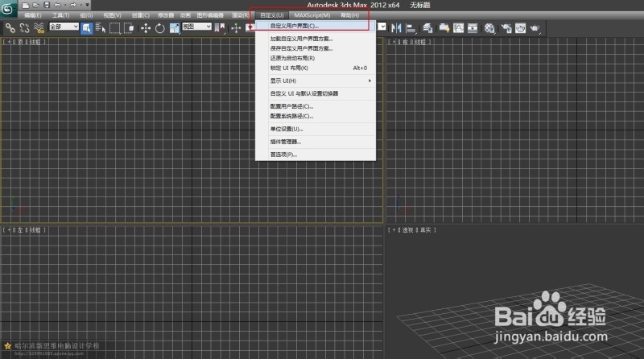Screen dimensions: 644x359
Task: Open the reference coordinate 视图 dropdown
Action: tap(196, 27)
